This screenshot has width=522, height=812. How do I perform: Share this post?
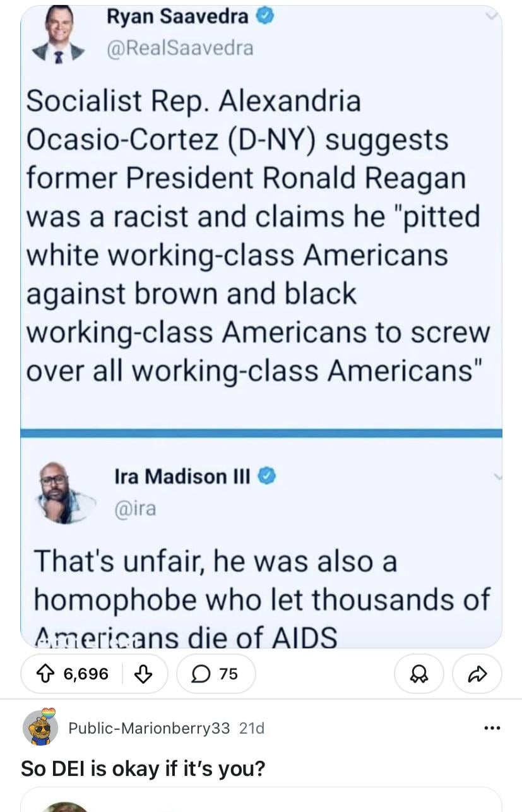point(477,674)
